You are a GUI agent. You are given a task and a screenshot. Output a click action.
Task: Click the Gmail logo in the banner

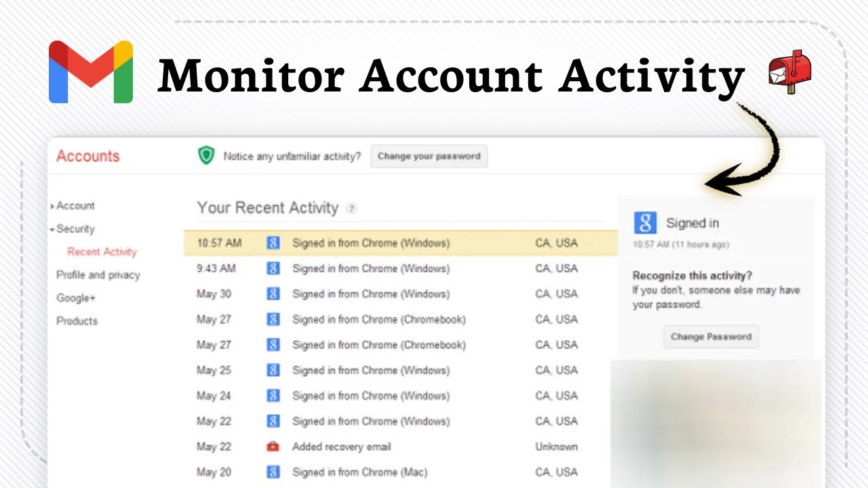[x=91, y=72]
